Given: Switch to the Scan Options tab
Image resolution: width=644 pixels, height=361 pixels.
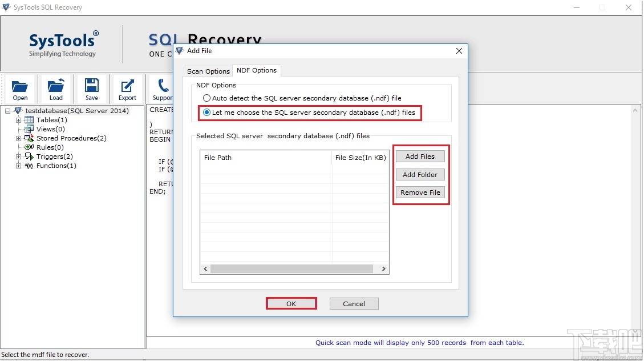Looking at the screenshot, I should click(x=208, y=71).
